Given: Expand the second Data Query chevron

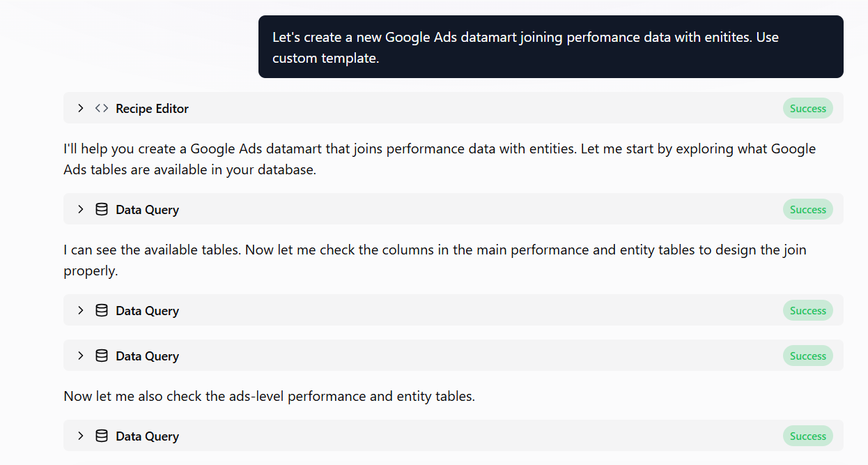Looking at the screenshot, I should (81, 310).
